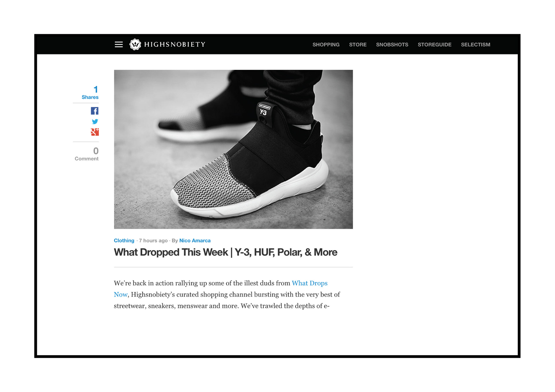The width and height of the screenshot is (555, 392).
Task: Open the SNOBSHOTS nav item
Action: pyautogui.click(x=392, y=45)
